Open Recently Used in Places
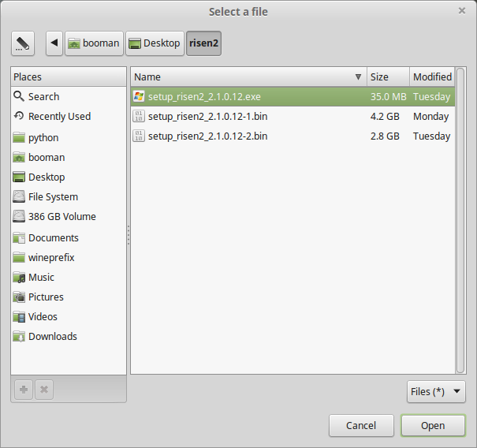The image size is (477, 448). [69, 116]
